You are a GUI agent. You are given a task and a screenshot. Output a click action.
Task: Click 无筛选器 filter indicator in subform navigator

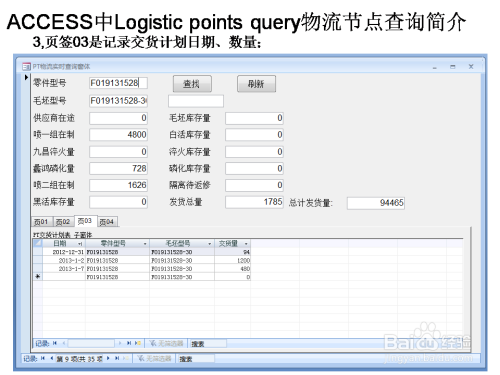click(x=166, y=343)
